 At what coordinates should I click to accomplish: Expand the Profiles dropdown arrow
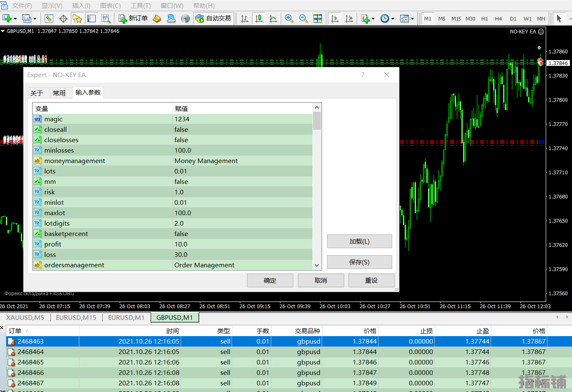click(x=35, y=19)
